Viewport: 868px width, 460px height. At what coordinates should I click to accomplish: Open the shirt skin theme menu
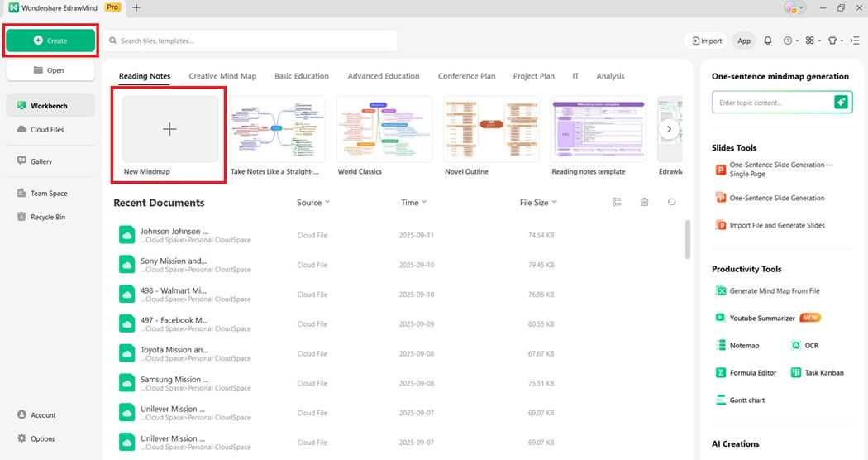[x=835, y=41]
